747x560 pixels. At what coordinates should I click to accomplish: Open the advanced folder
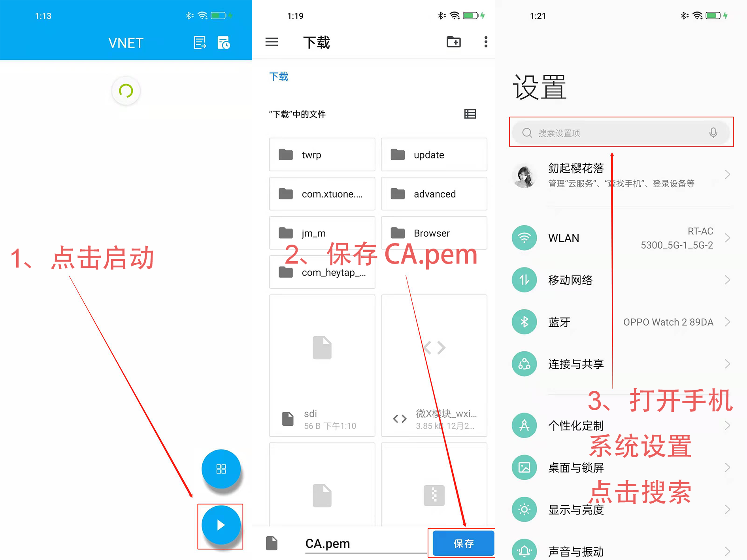pyautogui.click(x=434, y=194)
